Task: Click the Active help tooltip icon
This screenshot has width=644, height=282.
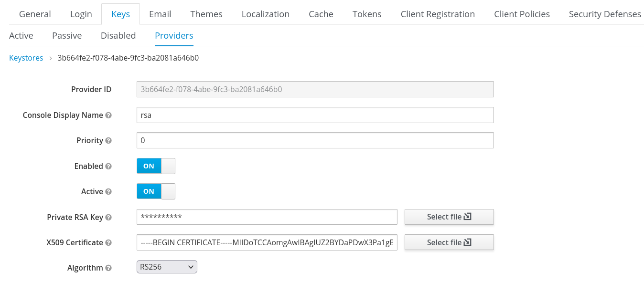Action: (108, 192)
